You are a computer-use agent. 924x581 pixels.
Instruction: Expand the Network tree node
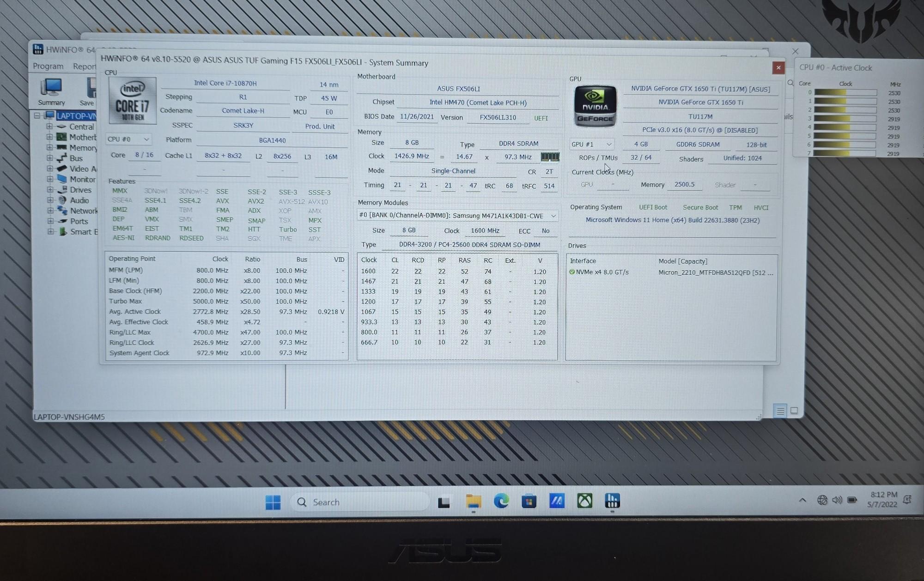50,211
